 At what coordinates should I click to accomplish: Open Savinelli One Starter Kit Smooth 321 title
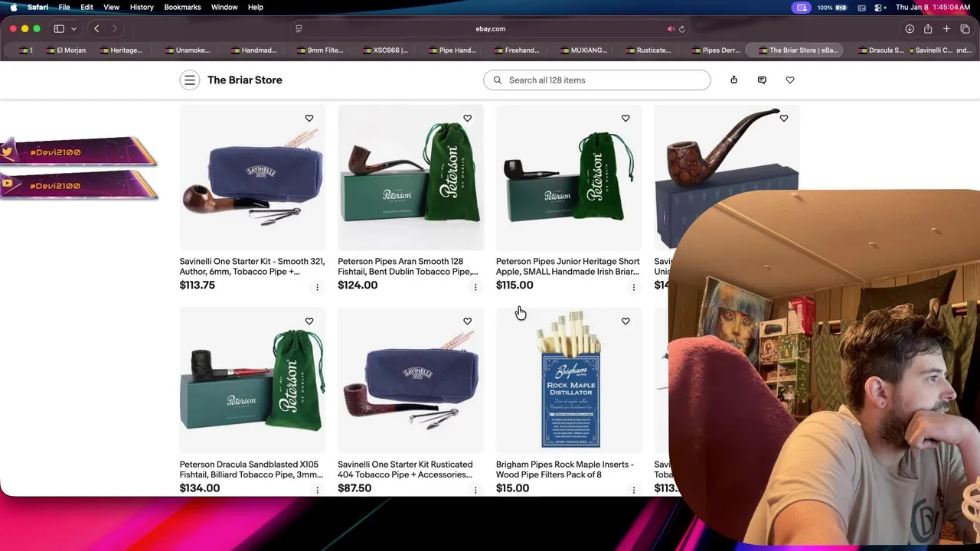coord(252,266)
